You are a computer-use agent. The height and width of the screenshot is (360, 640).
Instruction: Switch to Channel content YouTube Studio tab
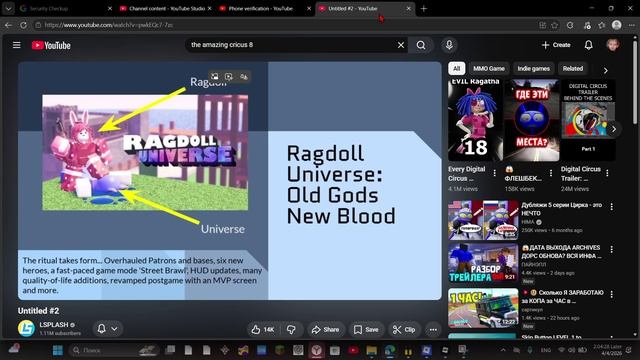(166, 9)
